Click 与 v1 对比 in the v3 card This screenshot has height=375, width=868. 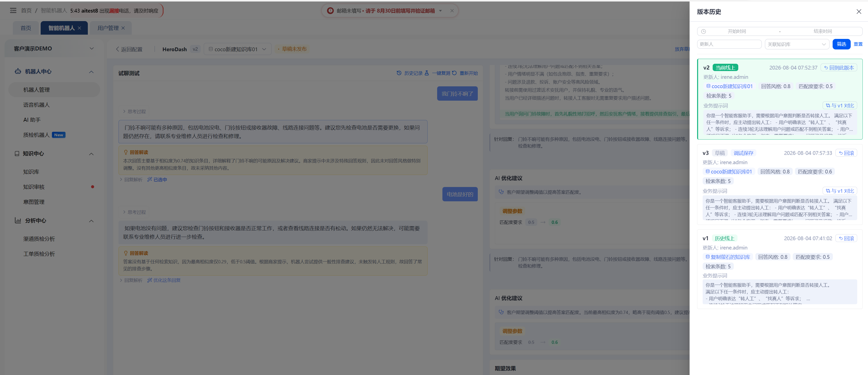coord(840,191)
